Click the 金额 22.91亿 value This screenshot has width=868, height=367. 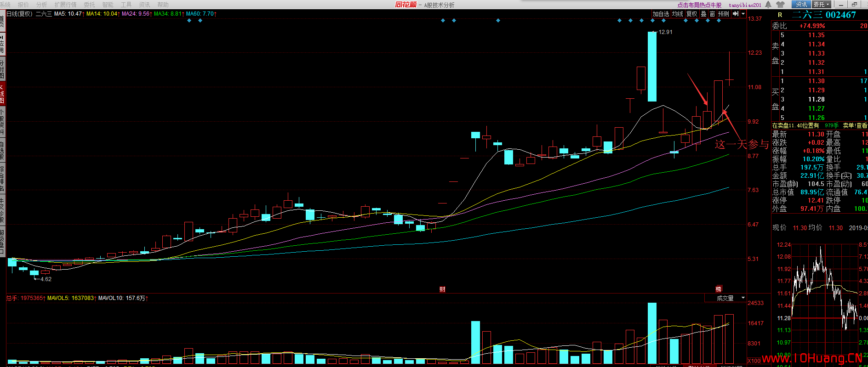(813, 176)
